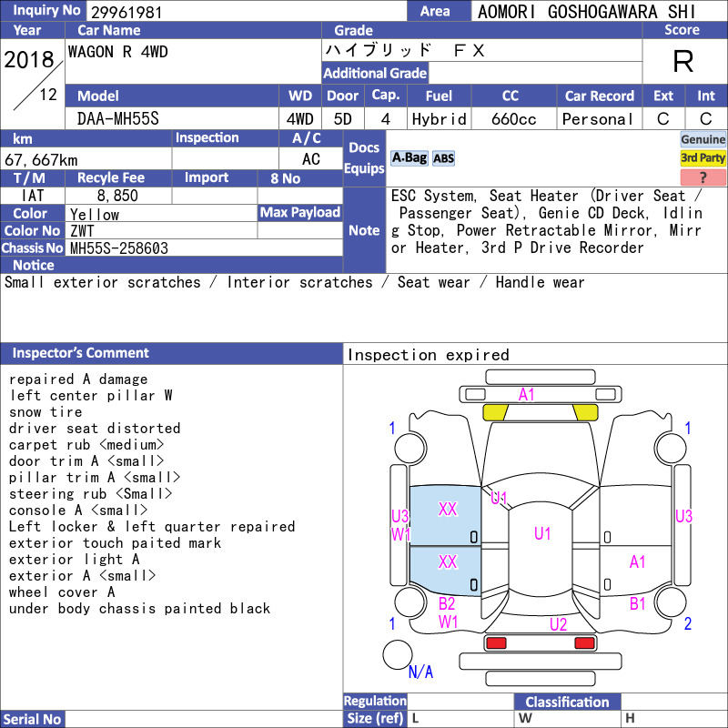Click the rear right wheel circle

671,602
